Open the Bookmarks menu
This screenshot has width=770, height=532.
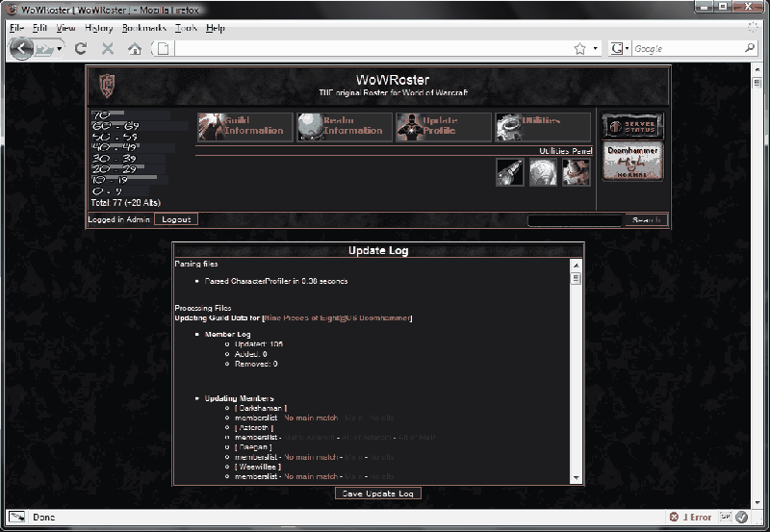pyautogui.click(x=144, y=28)
